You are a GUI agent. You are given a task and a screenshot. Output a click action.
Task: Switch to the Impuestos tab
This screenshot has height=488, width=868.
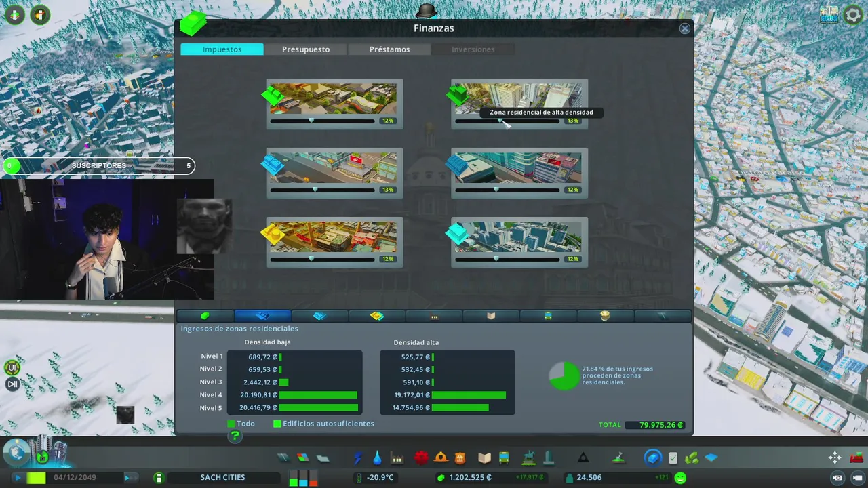222,49
